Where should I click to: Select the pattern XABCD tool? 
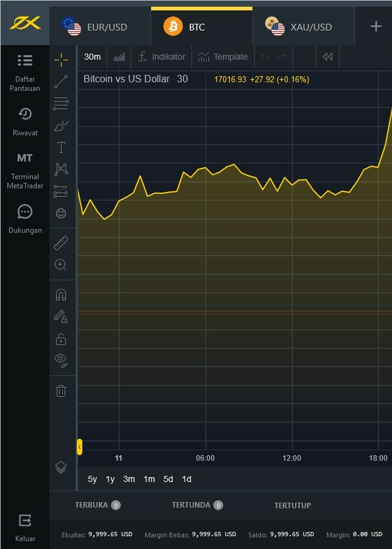coord(61,169)
